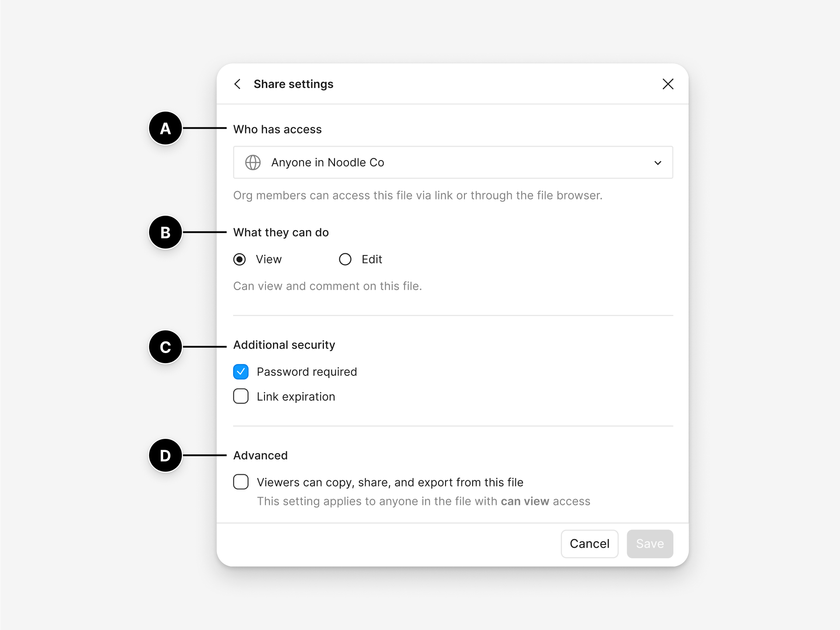The width and height of the screenshot is (840, 630).
Task: Uncheck the Password required checkbox
Action: pyautogui.click(x=241, y=372)
